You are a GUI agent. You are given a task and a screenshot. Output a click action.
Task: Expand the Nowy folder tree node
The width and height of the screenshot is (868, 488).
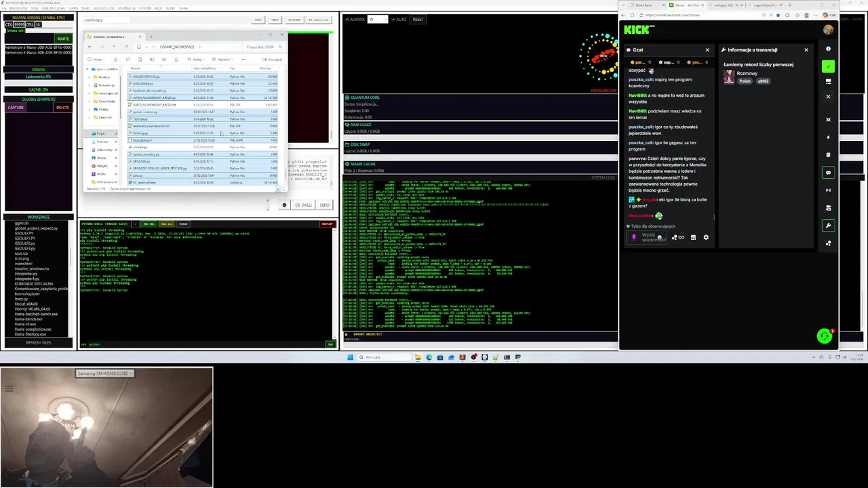coord(89,102)
